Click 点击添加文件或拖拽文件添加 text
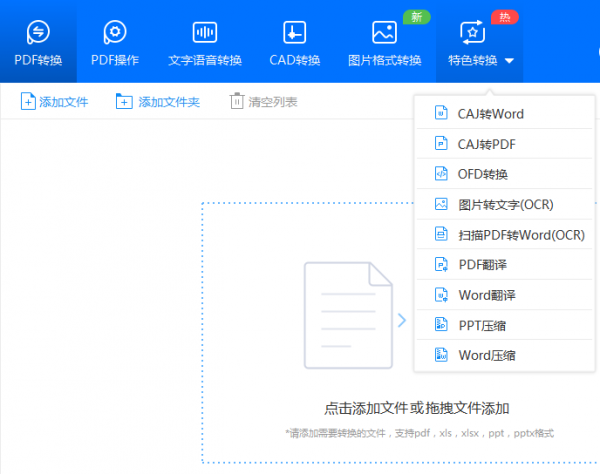 tap(416, 408)
